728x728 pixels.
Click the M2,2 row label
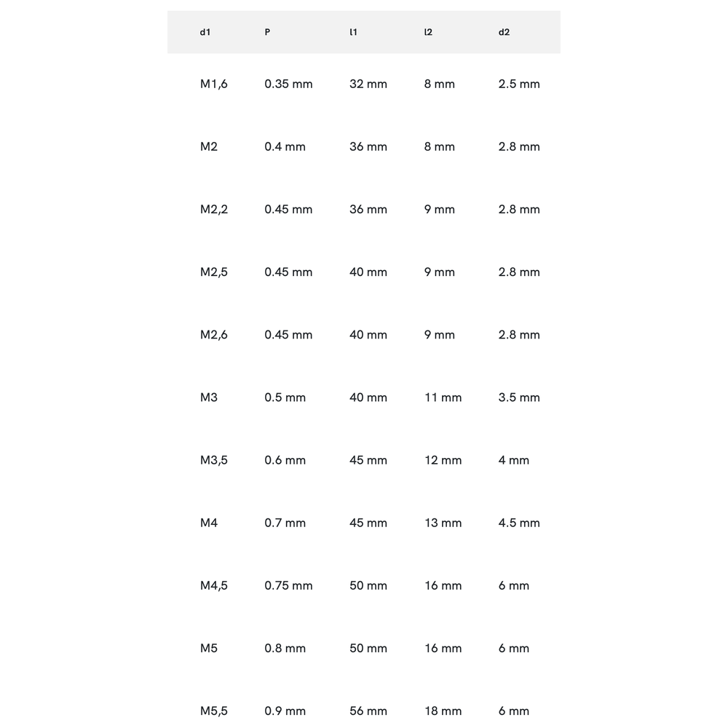[x=214, y=209]
